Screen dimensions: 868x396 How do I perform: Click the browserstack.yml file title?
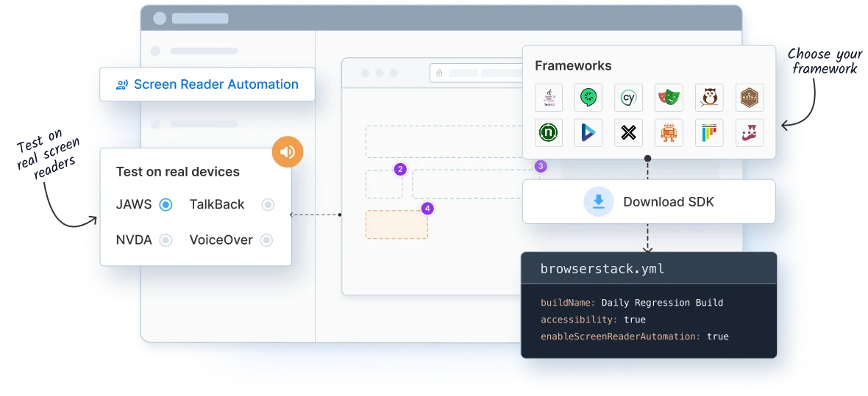pyautogui.click(x=602, y=270)
